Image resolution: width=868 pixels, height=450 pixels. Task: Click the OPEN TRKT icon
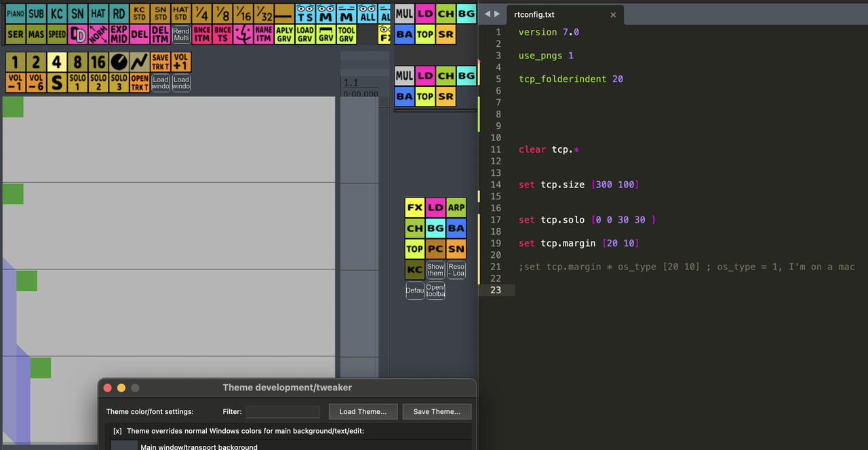(x=140, y=83)
